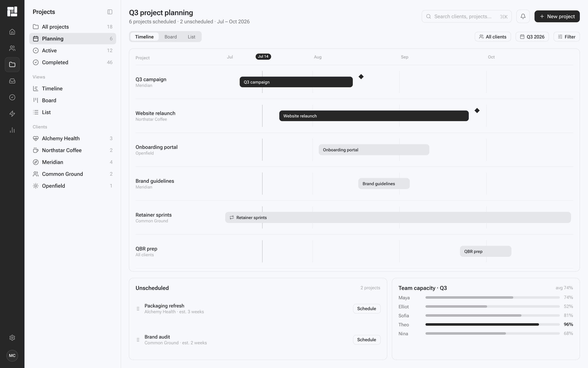Create a New project
The image size is (588, 368).
(557, 16)
